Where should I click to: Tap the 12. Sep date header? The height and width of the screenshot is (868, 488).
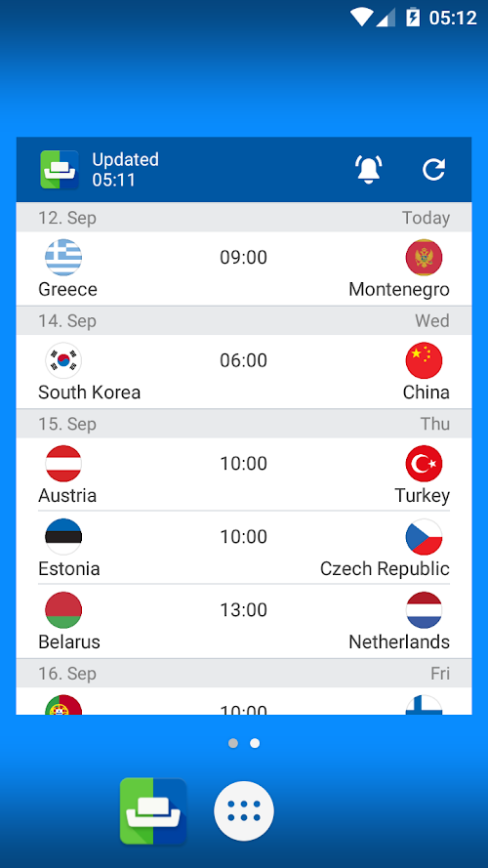tap(244, 218)
